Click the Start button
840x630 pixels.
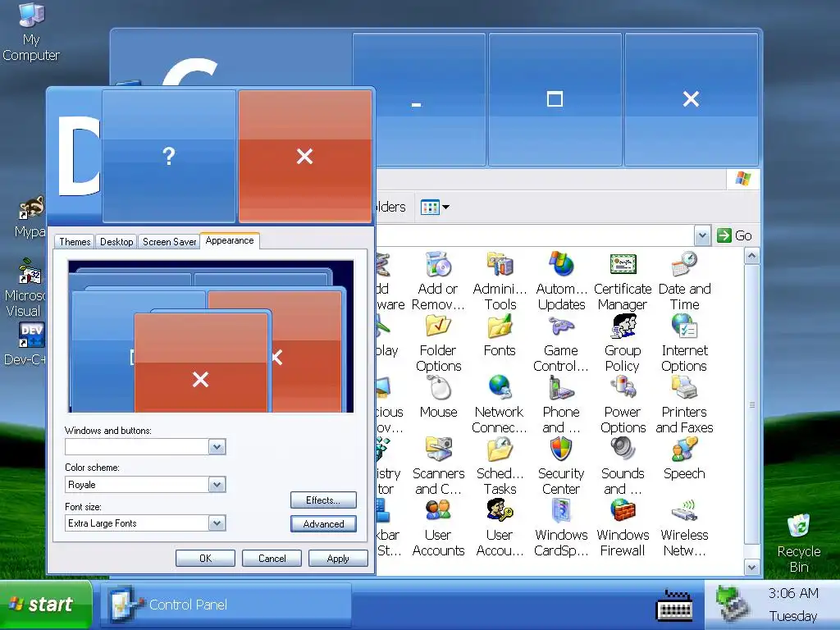click(46, 605)
